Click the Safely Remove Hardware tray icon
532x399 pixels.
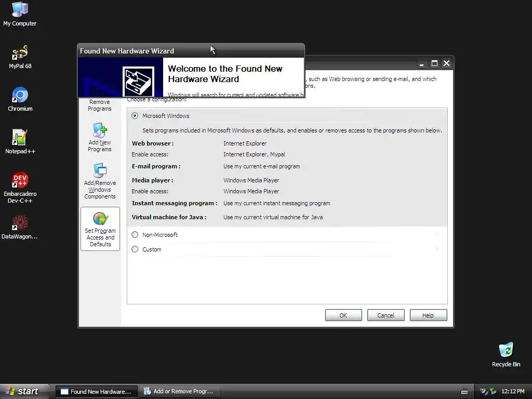(x=493, y=391)
